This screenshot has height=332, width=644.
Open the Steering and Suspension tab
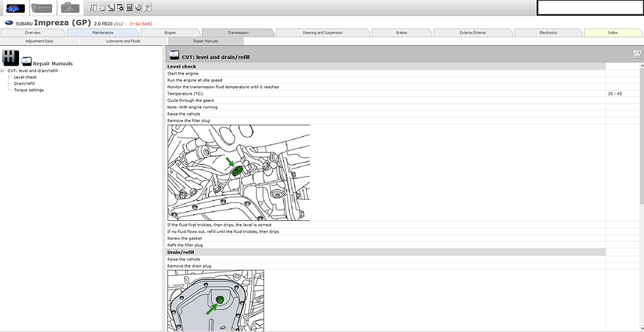coord(323,32)
